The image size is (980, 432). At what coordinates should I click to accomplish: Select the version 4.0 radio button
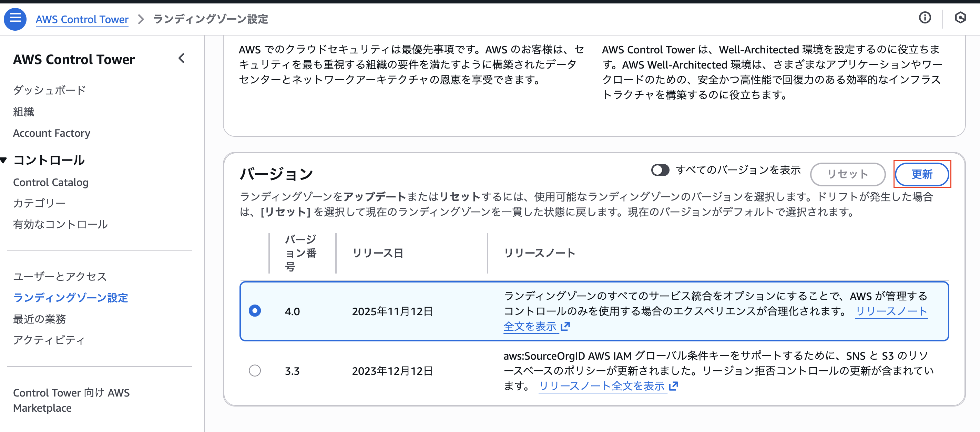[255, 310]
